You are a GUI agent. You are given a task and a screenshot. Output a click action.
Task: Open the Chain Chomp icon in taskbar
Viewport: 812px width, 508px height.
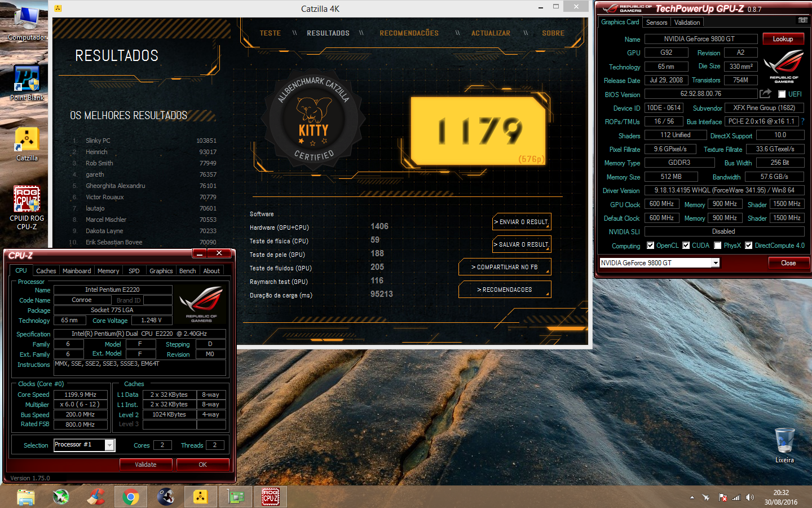pyautogui.click(x=166, y=497)
